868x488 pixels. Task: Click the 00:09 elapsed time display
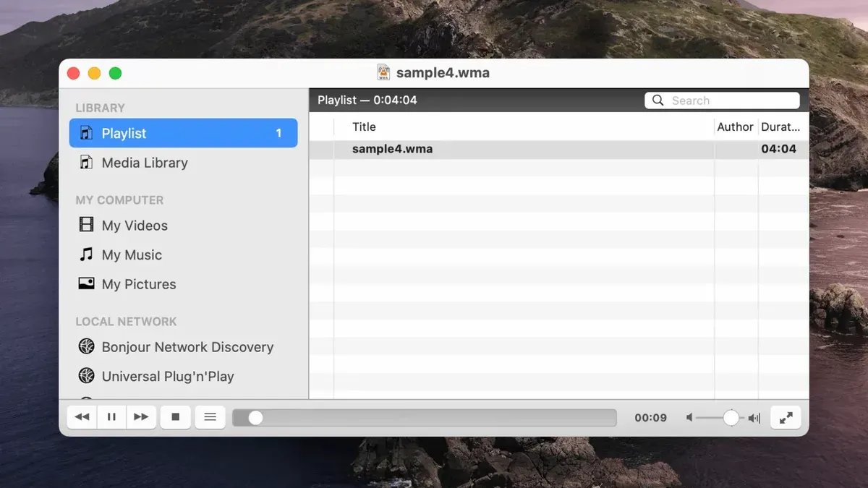[650, 418]
